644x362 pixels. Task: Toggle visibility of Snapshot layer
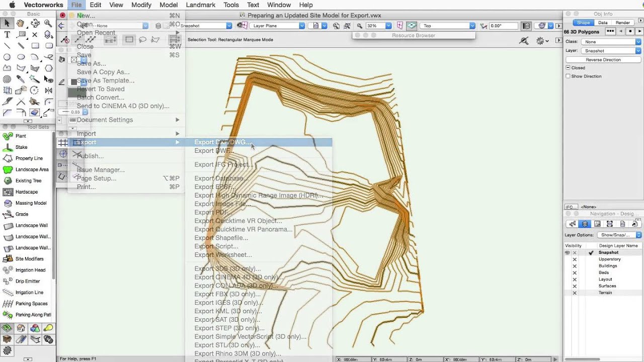(568, 252)
